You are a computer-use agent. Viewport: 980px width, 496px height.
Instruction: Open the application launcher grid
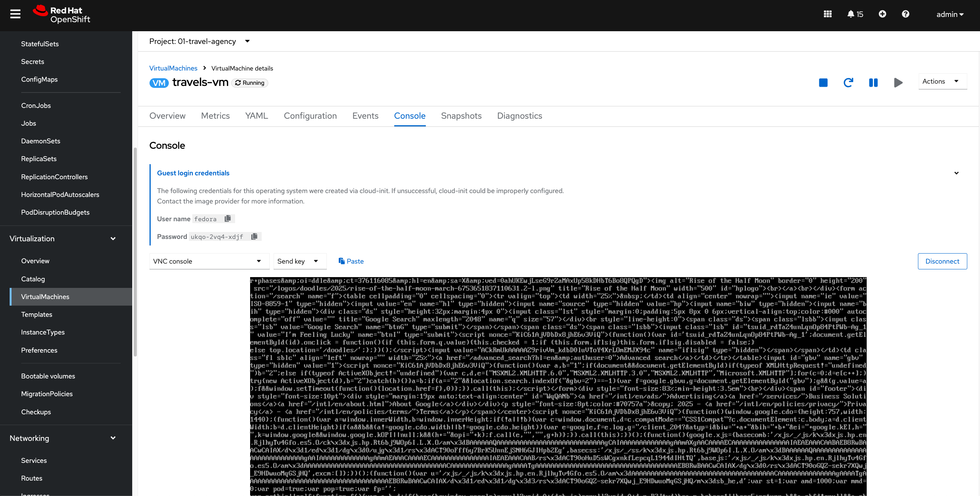[x=827, y=14]
